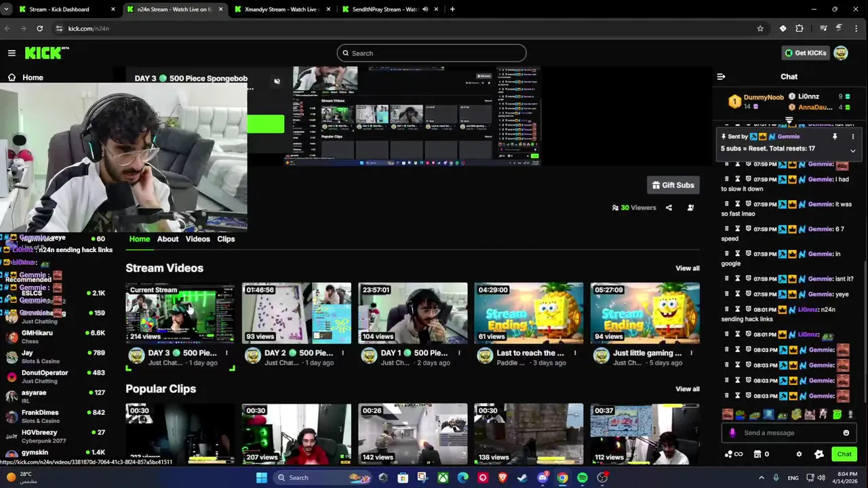This screenshot has height=488, width=868.
Task: Open Chrome tab search dropdown
Action: point(6,9)
